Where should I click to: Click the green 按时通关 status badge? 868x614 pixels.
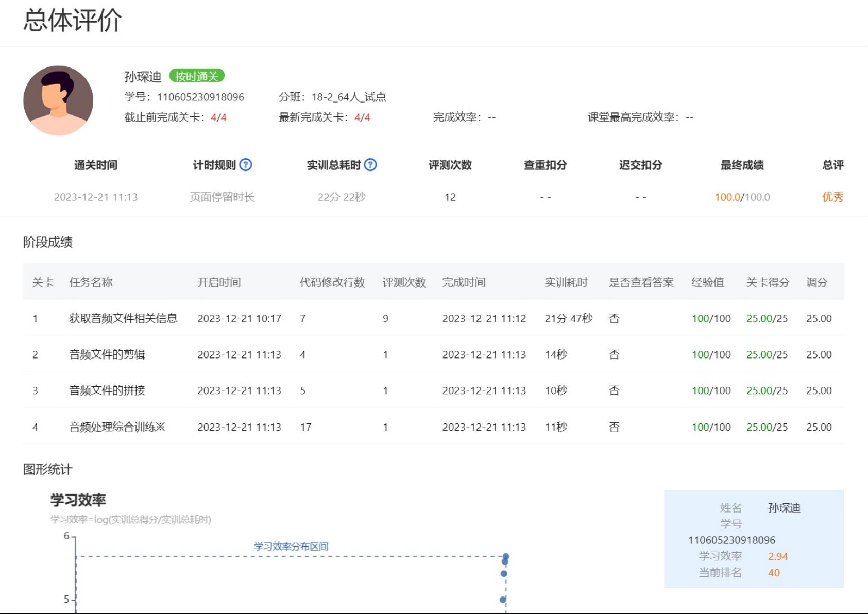197,76
